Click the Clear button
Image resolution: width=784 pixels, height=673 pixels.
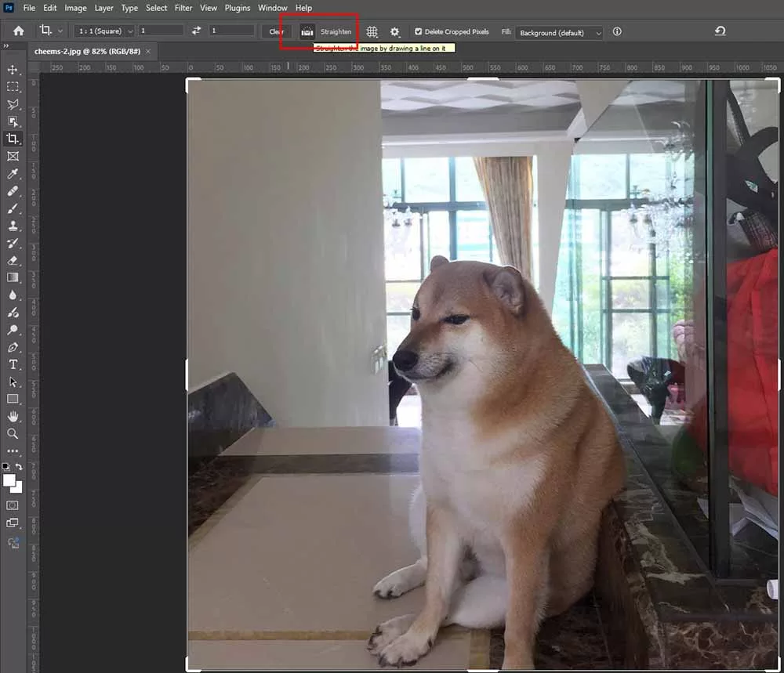276,31
